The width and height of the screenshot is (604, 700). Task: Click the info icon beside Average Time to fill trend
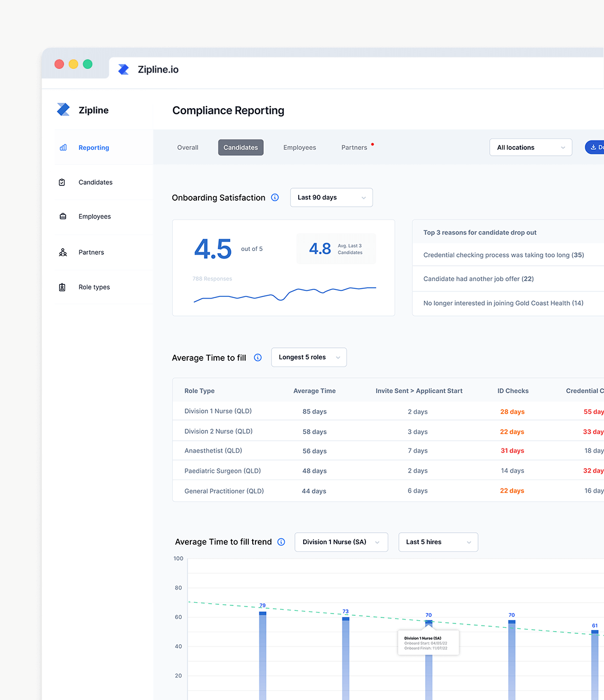click(281, 542)
